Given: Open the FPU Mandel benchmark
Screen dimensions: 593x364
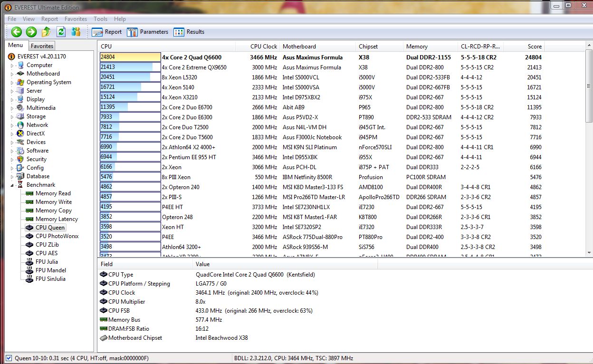Looking at the screenshot, I should (50, 270).
